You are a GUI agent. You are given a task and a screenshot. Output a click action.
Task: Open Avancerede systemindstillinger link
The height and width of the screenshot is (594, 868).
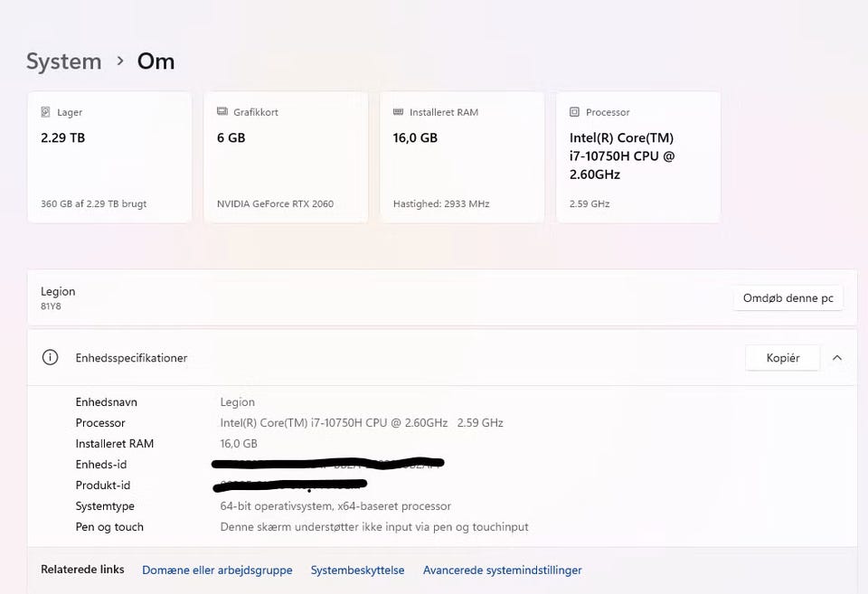[502, 570]
